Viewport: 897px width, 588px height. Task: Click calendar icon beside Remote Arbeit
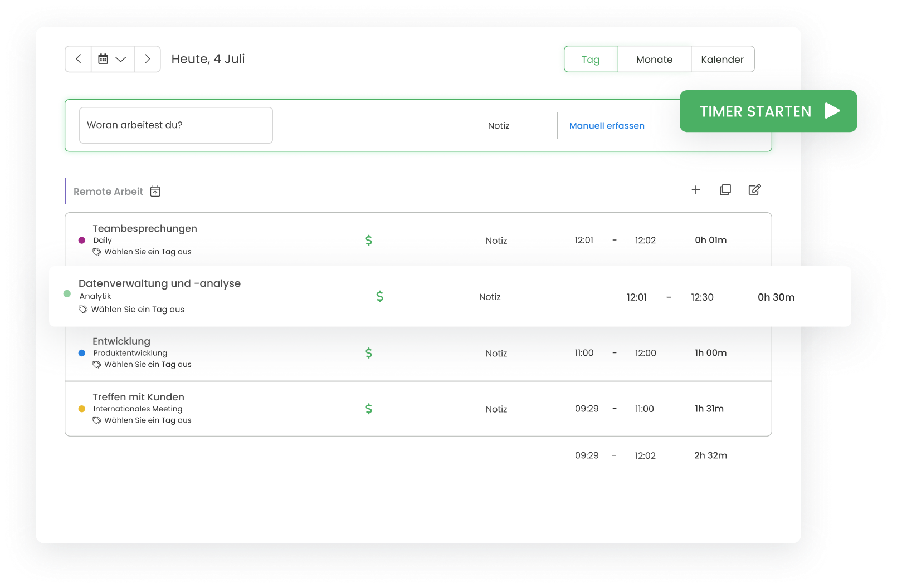click(155, 192)
